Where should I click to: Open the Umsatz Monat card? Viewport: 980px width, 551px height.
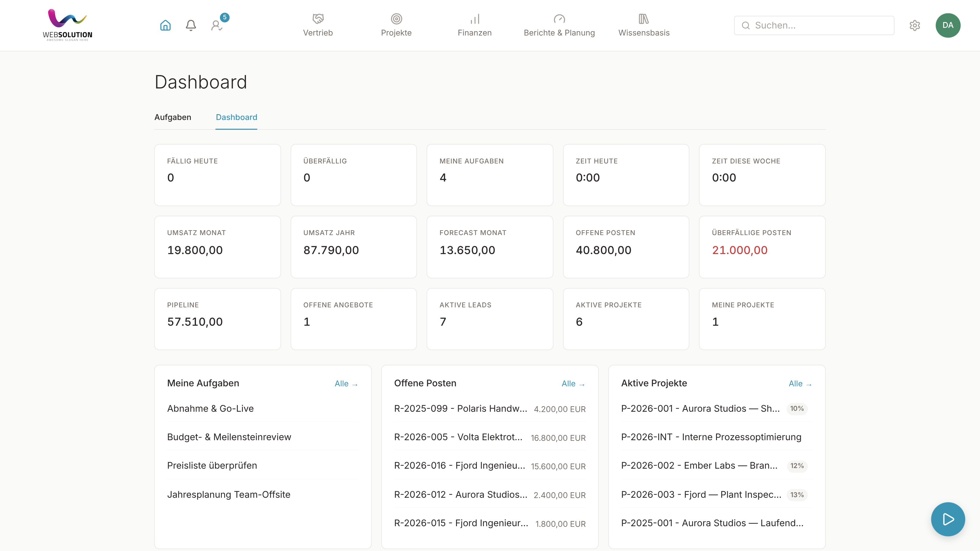pyautogui.click(x=218, y=247)
